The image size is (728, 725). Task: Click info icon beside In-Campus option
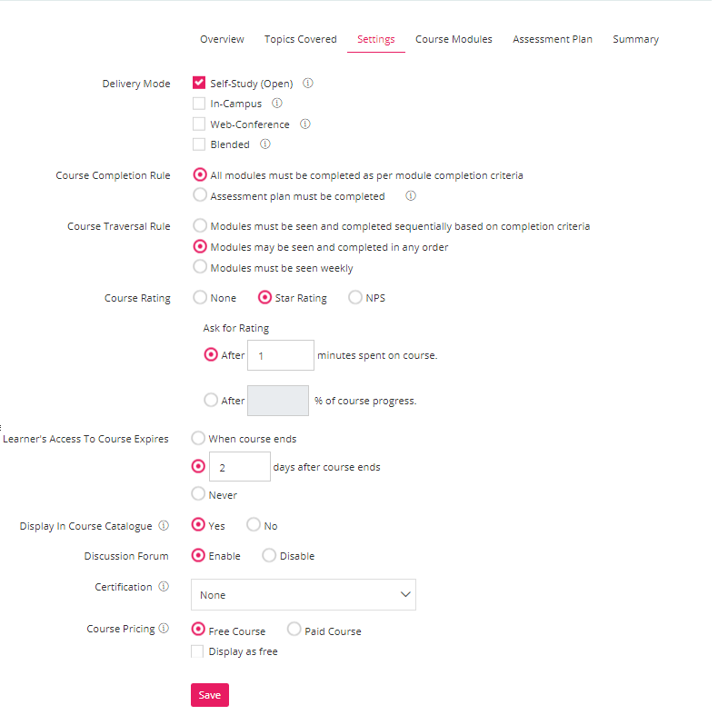276,103
